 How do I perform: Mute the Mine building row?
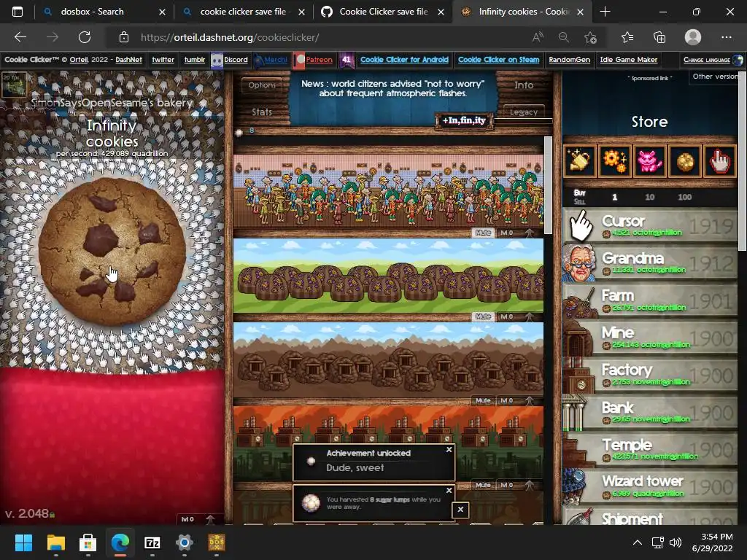(483, 400)
